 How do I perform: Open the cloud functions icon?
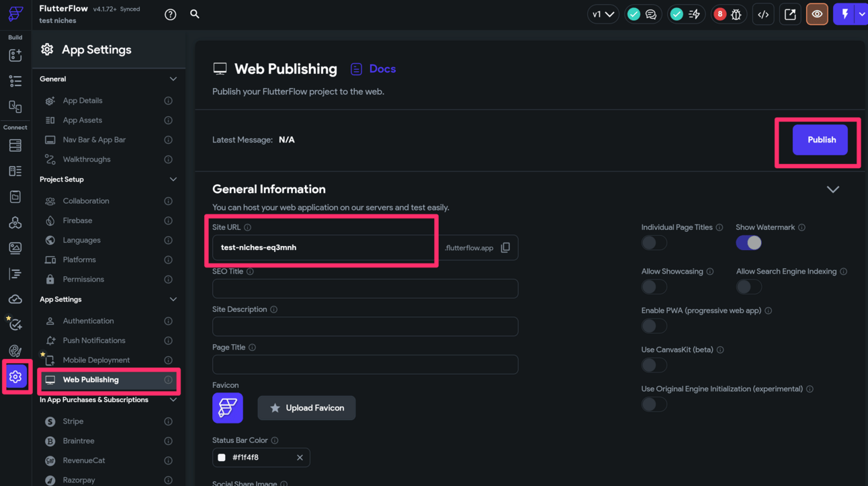click(15, 299)
